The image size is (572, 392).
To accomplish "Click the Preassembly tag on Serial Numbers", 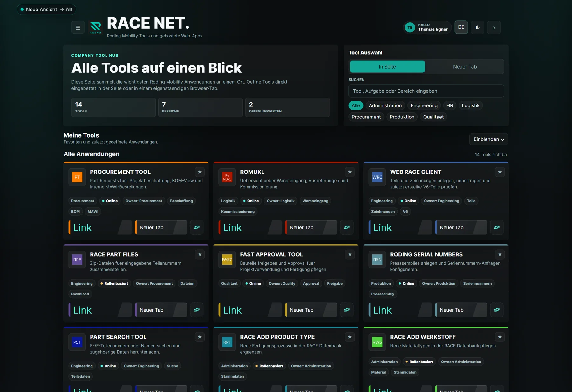I will (x=383, y=294).
